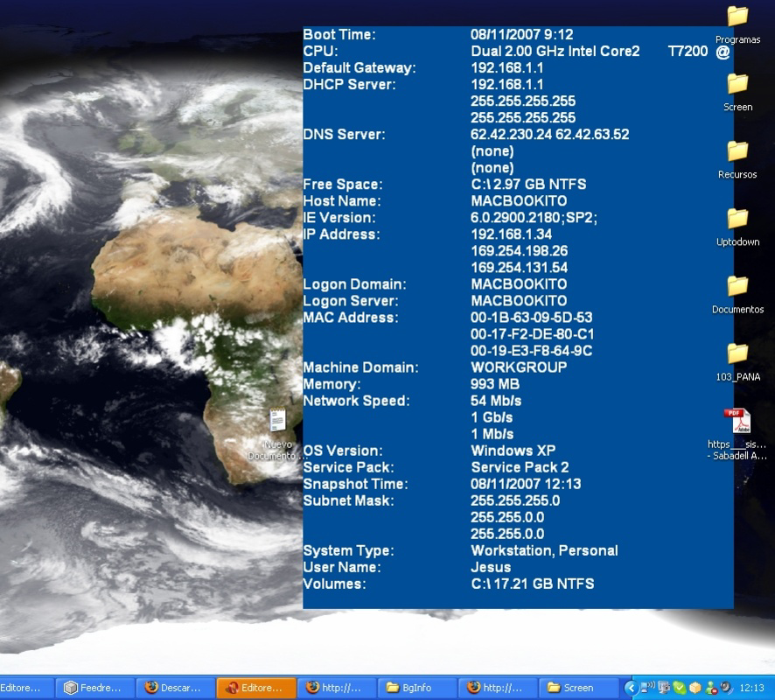Screen dimensions: 775x700
Task: Click the 'T7200' CPU model text
Action: pos(688,52)
